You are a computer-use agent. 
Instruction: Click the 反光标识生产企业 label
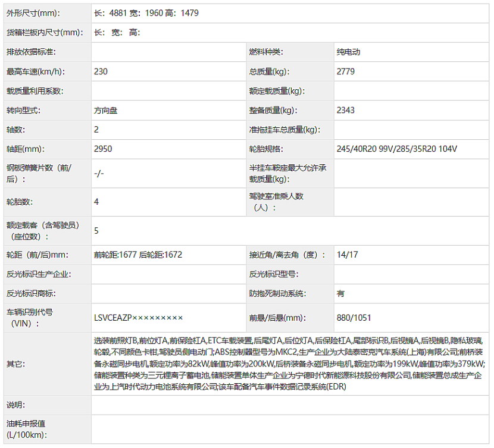tap(39, 274)
